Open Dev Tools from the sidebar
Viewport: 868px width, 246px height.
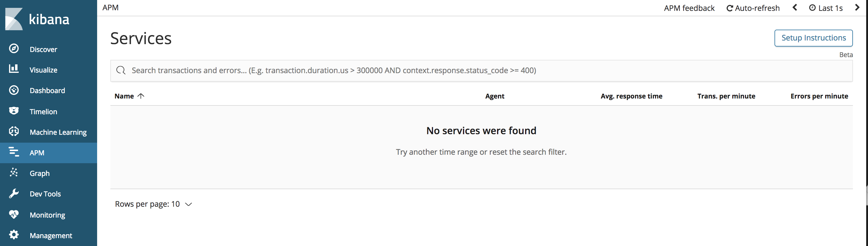click(x=45, y=194)
